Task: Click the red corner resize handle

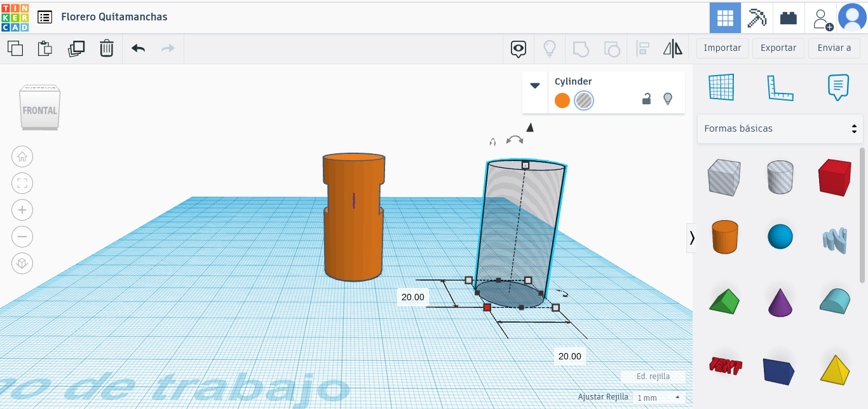Action: click(487, 307)
